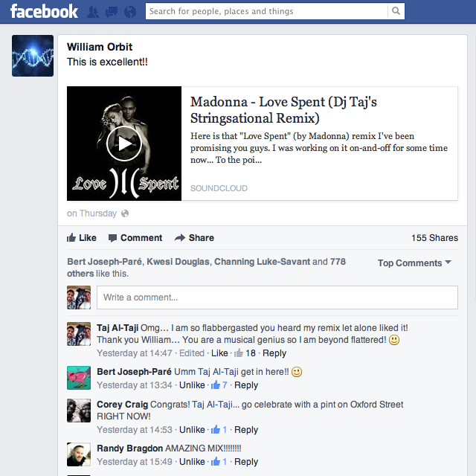The width and height of the screenshot is (476, 476).
Task: Click Yesterday at 13:34 timestamp
Action: coord(135,385)
